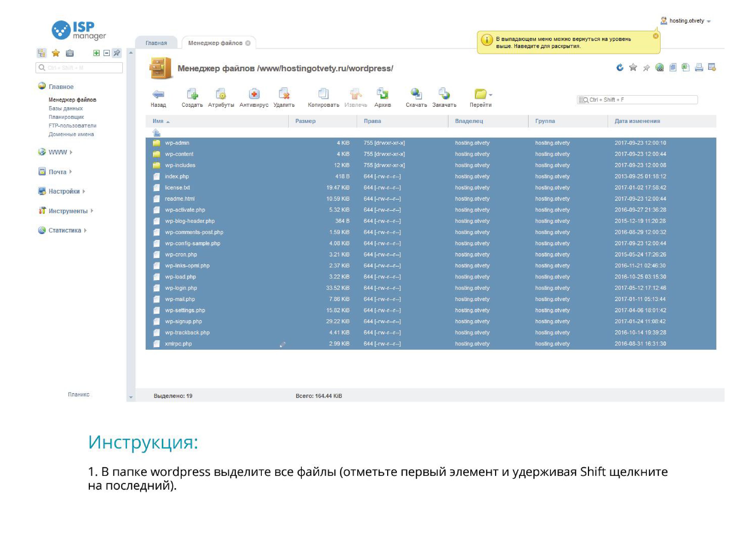Screen dimensions: 756x534
Task: Expand the Настройки sidebar section
Action: tap(62, 191)
